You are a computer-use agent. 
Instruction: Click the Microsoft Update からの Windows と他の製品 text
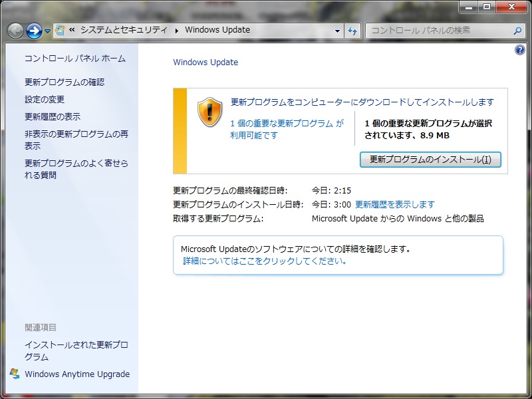(x=398, y=219)
